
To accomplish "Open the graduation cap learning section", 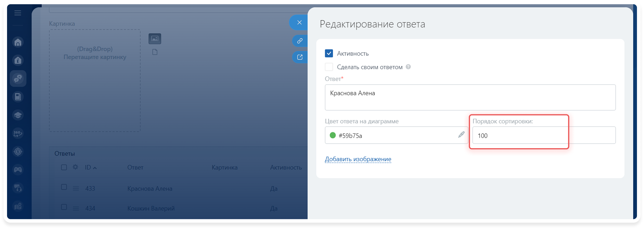I will pos(18,115).
